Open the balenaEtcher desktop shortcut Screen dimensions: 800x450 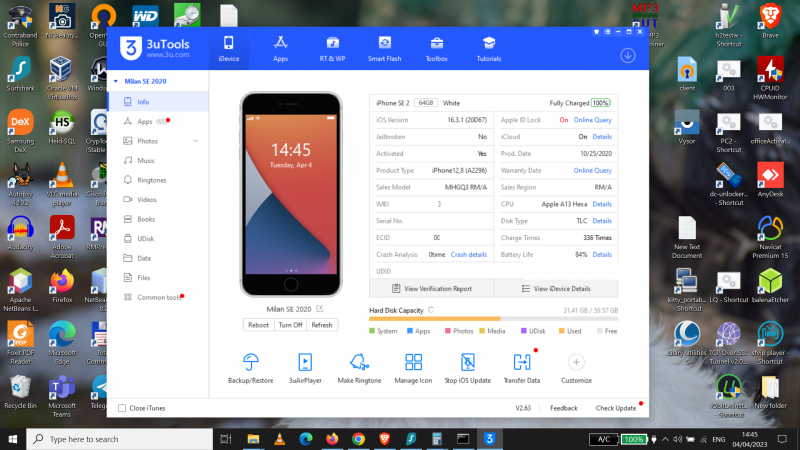point(770,286)
